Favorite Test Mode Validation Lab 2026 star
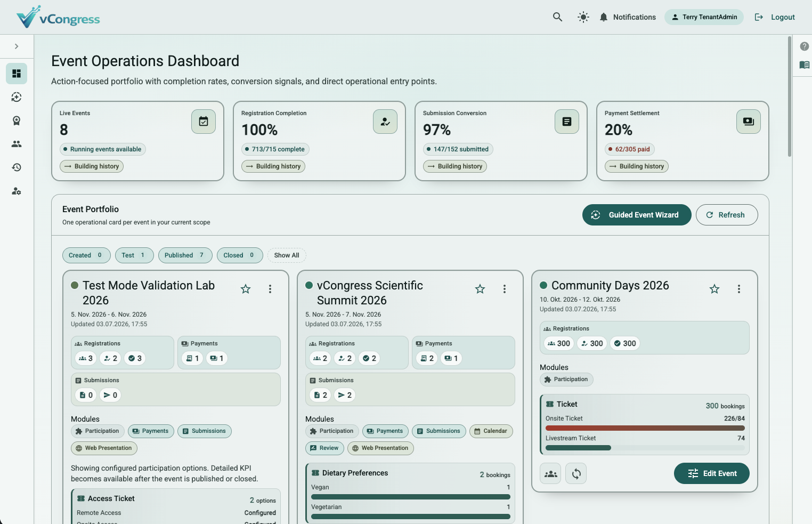The height and width of the screenshot is (524, 812). [x=246, y=289]
